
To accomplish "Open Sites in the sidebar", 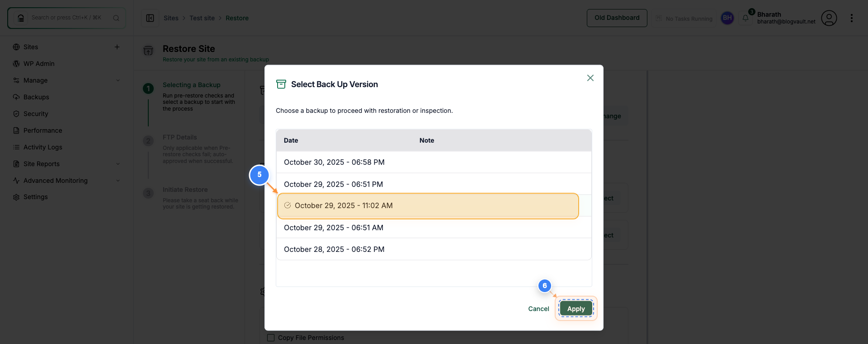I will coord(31,47).
